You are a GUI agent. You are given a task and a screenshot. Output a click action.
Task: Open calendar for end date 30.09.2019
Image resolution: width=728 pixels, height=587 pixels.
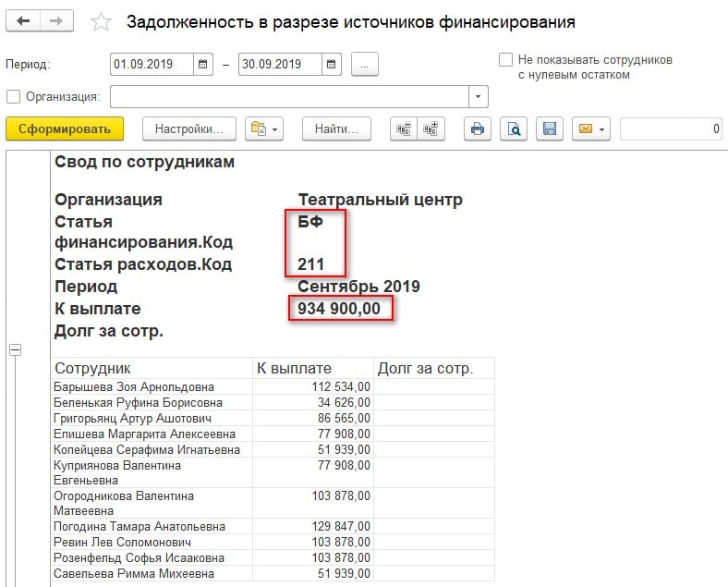coord(332,65)
